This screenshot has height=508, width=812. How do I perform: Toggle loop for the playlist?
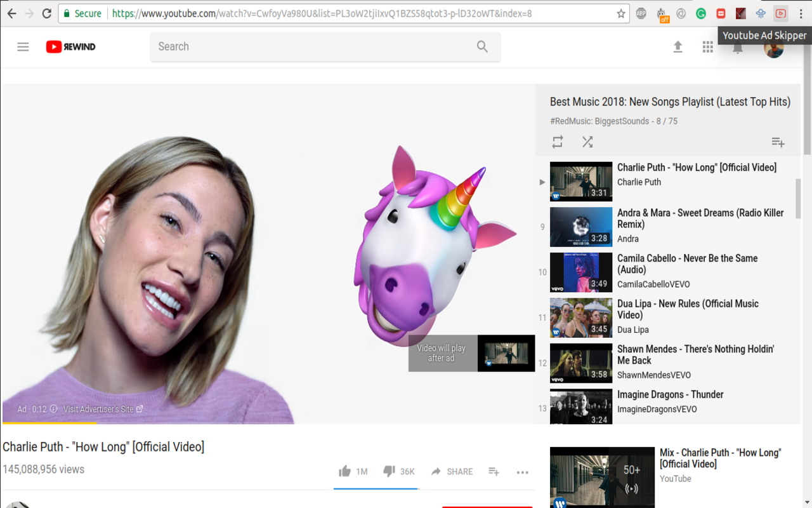pos(557,142)
